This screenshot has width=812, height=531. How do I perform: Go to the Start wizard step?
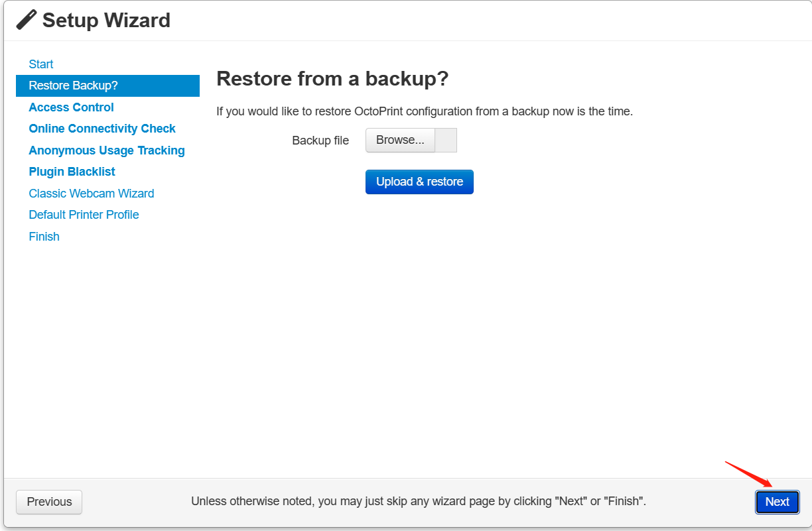point(41,64)
